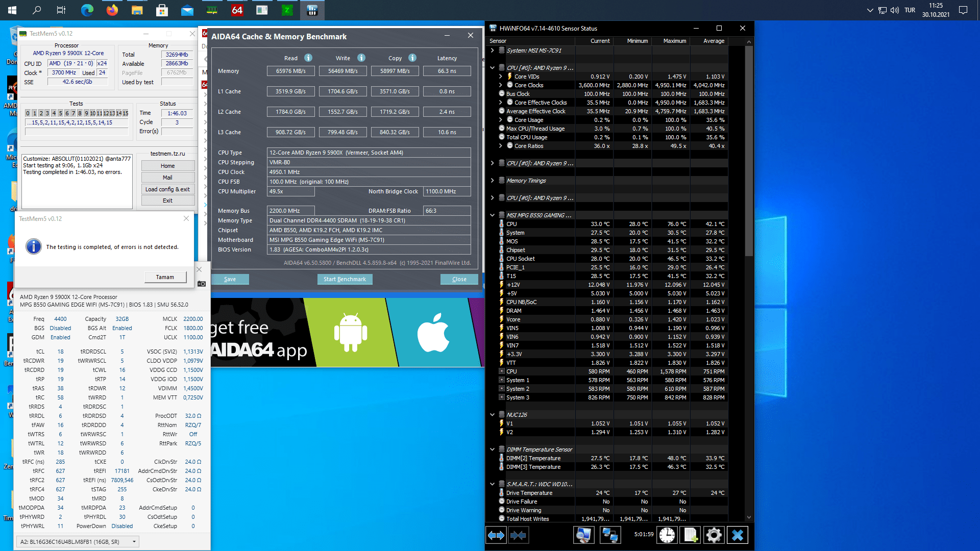Image resolution: width=980 pixels, height=551 pixels.
Task: Click HWiNFO expand panel arrows icon
Action: click(x=496, y=535)
